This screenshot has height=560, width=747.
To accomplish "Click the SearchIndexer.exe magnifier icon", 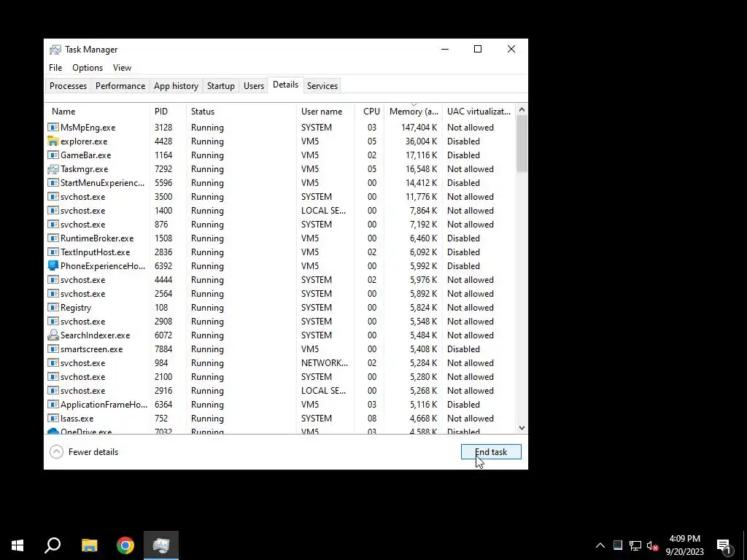I will [x=53, y=335].
